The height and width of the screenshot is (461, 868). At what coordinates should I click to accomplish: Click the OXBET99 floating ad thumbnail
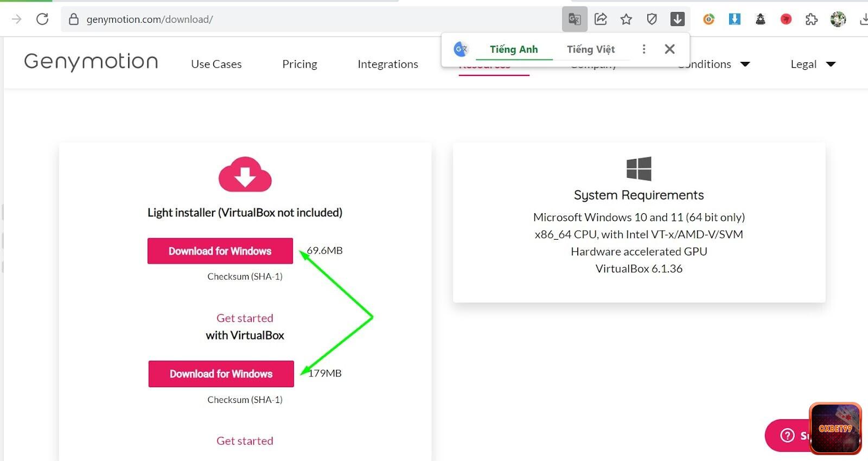click(835, 428)
